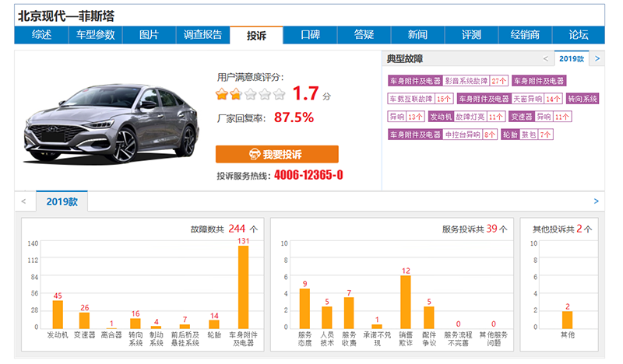The image size is (623, 364).
Task: Click the 异响 13个 tag
Action: (x=406, y=117)
